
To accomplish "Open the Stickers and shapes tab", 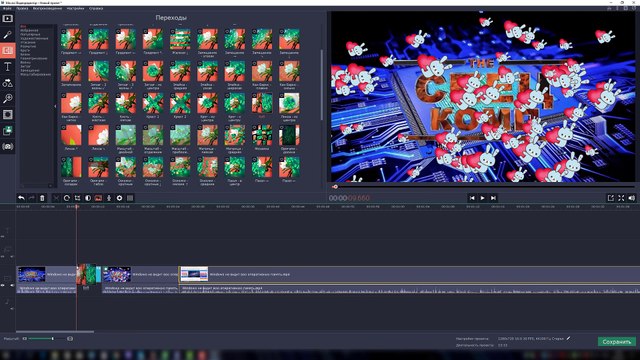I will [x=7, y=83].
